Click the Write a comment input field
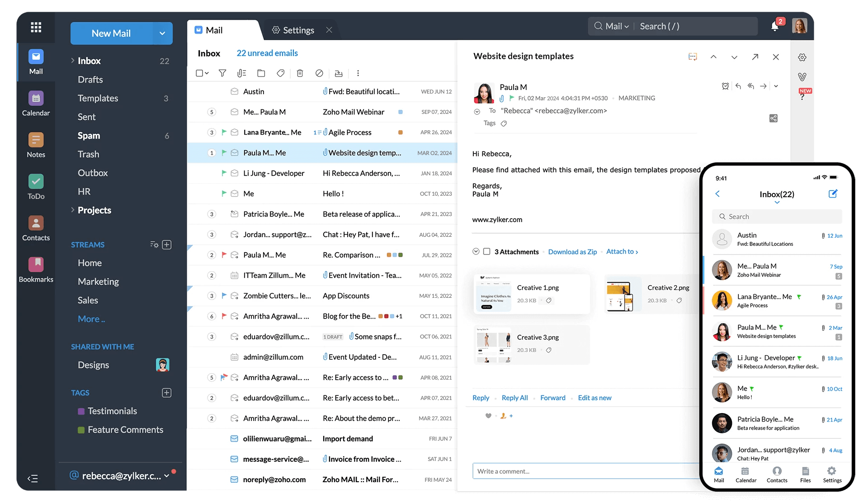This screenshot has width=868, height=503. [x=586, y=470]
